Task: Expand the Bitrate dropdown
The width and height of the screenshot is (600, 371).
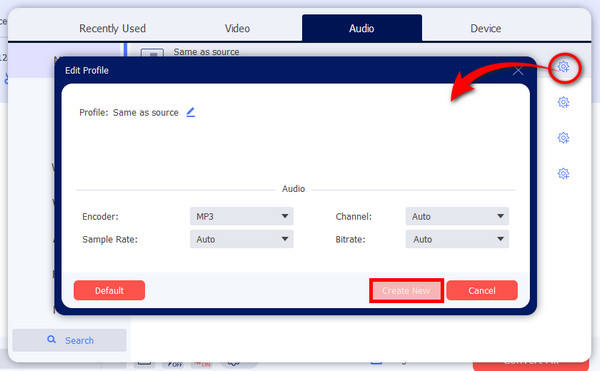Action: click(457, 239)
